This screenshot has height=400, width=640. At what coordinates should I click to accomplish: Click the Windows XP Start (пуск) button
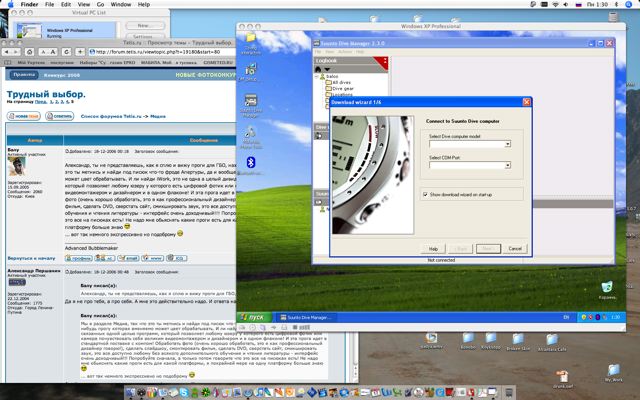[254, 317]
